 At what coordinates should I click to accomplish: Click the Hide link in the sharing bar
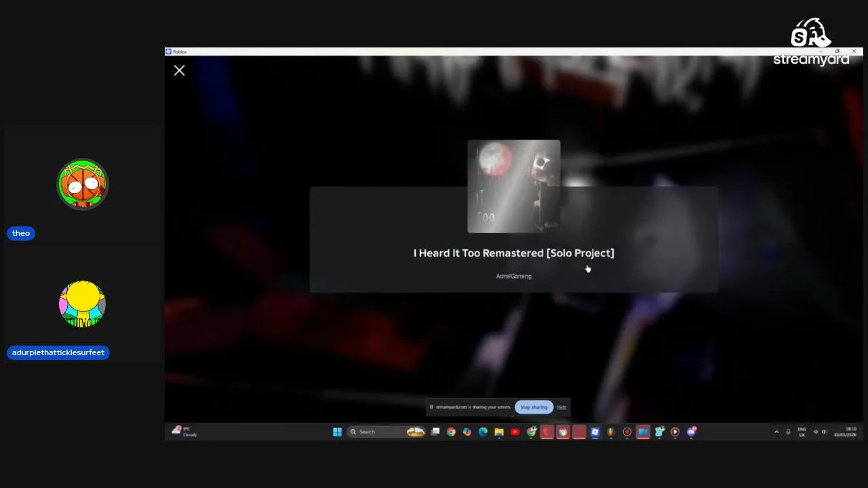click(x=561, y=407)
